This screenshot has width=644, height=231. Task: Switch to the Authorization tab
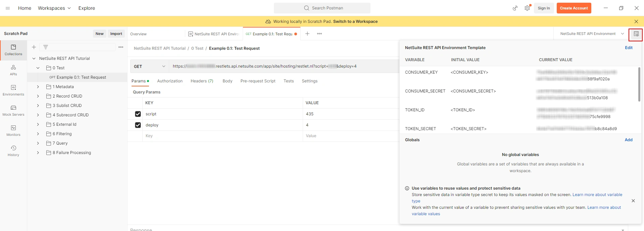[x=170, y=81]
